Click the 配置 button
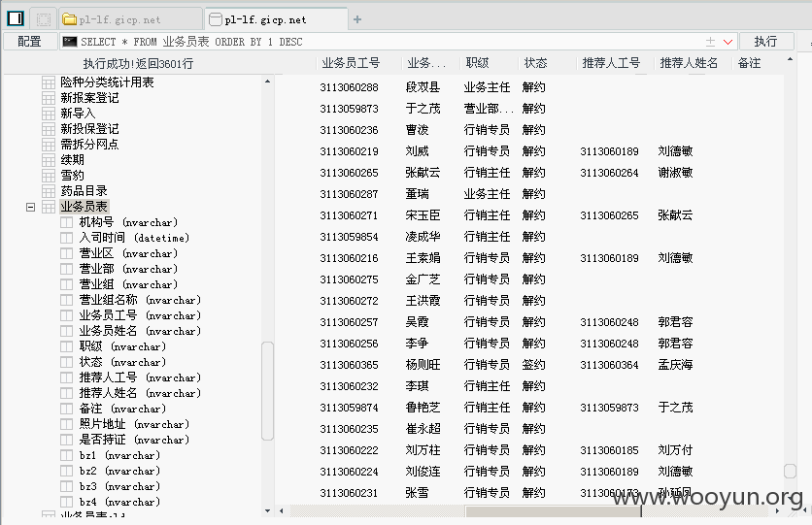 click(29, 42)
